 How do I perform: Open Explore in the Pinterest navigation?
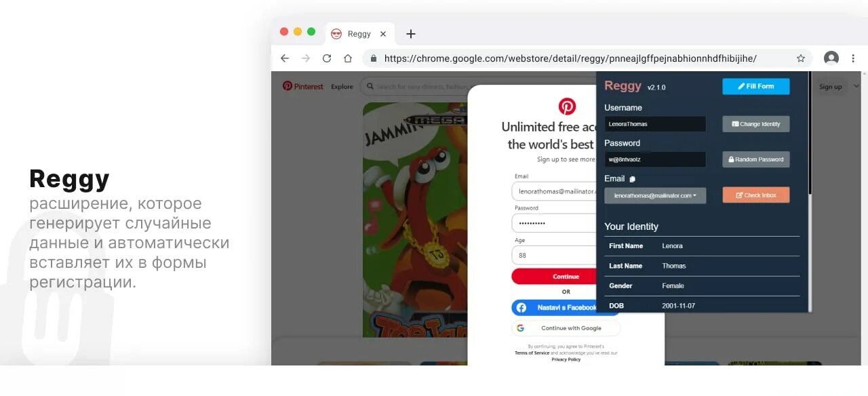pyautogui.click(x=342, y=86)
